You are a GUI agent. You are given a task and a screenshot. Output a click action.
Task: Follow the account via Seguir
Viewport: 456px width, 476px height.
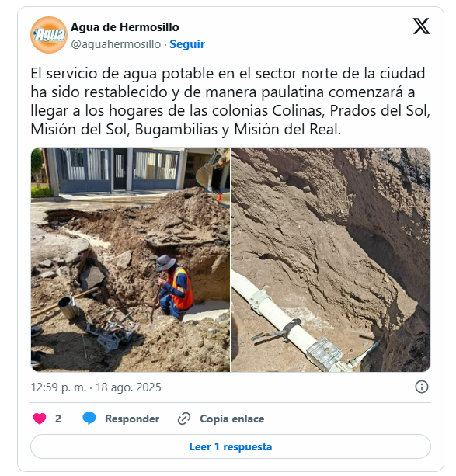[x=187, y=44]
